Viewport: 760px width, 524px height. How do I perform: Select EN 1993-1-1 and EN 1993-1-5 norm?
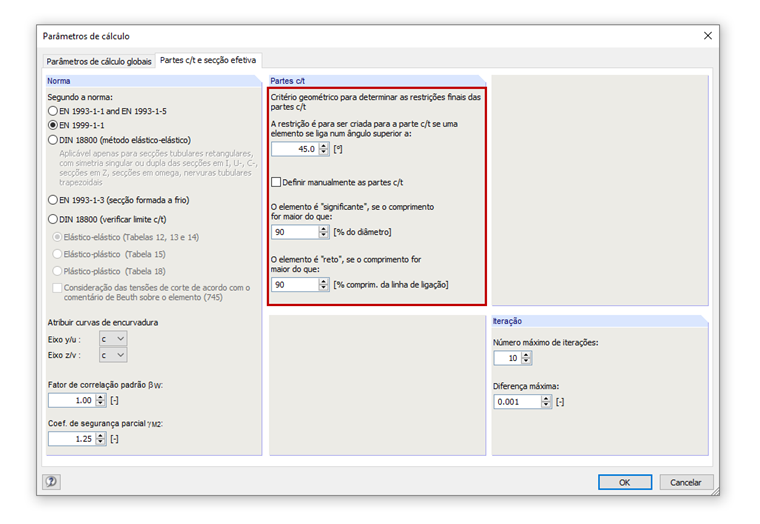point(108,111)
